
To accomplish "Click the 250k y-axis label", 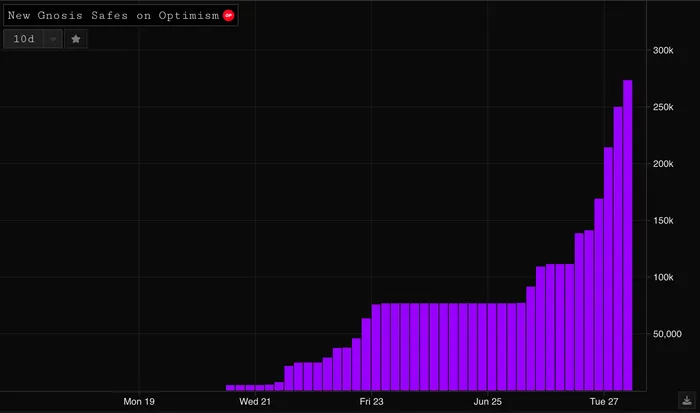I will (x=663, y=107).
